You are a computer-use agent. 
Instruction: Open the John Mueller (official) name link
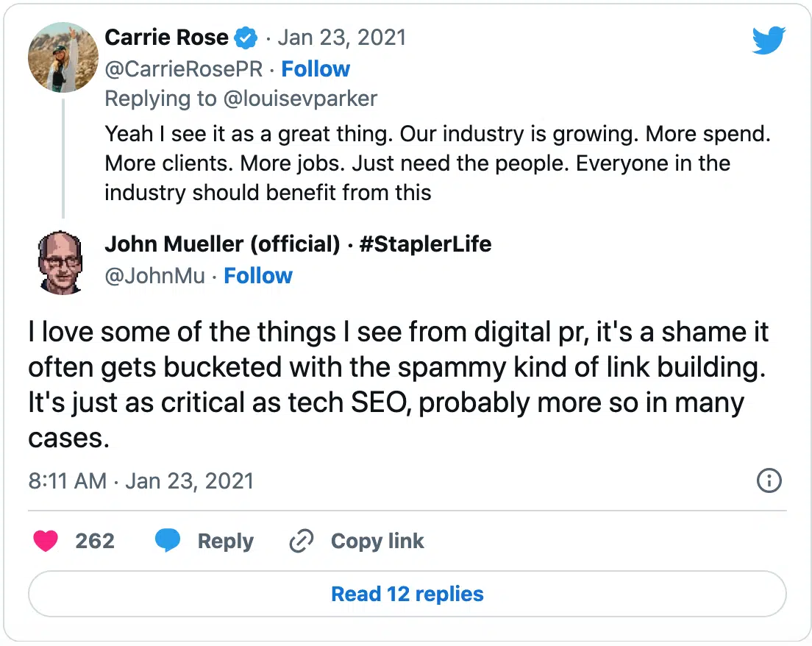(222, 244)
